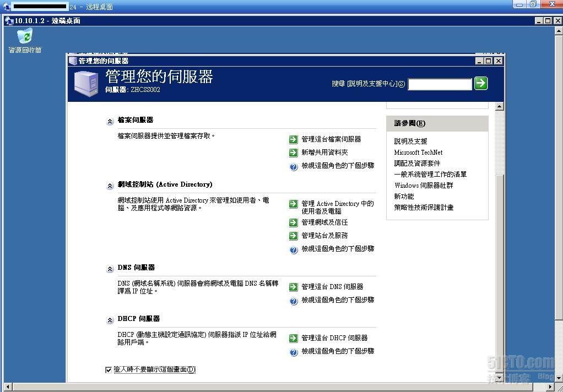The image size is (563, 392).
Task: Click the help icon under DHCP 伺服器 section
Action: point(294,352)
